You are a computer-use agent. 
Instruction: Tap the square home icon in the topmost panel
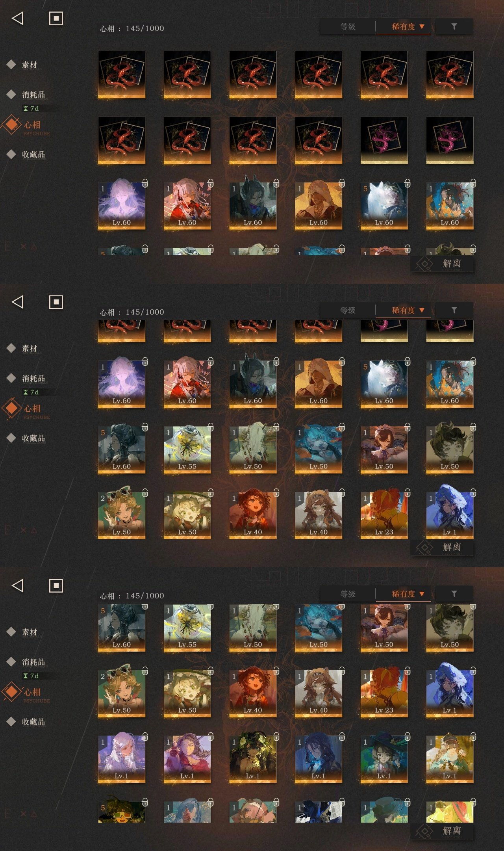(56, 19)
